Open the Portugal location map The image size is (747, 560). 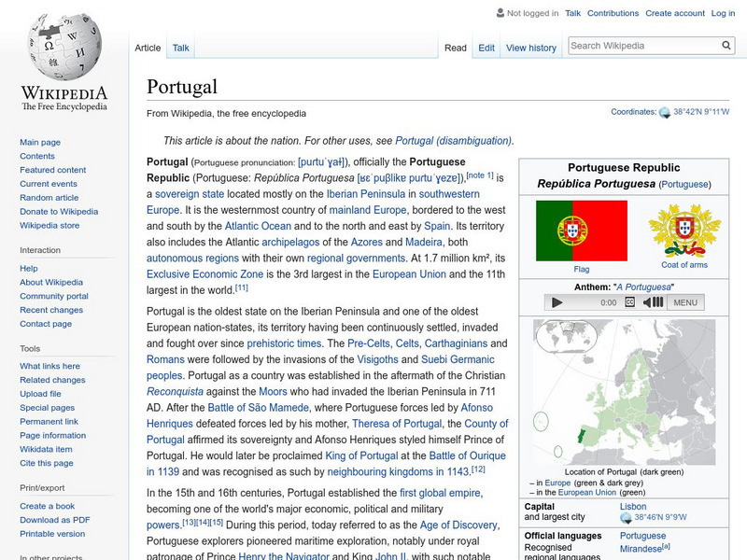coord(624,392)
